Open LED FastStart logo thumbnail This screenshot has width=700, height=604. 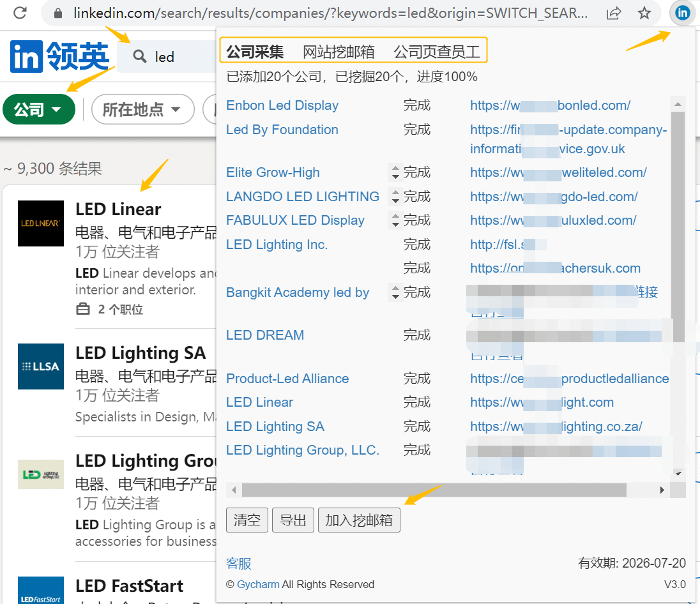(x=41, y=590)
